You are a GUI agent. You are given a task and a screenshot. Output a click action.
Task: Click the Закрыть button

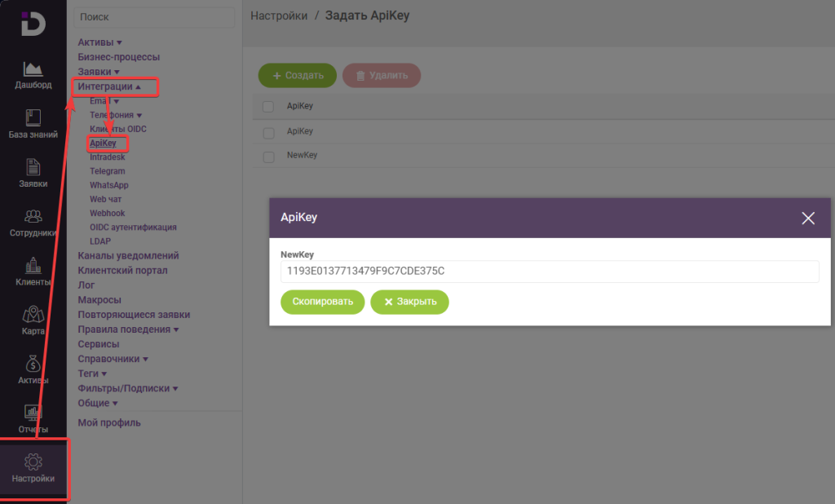pyautogui.click(x=409, y=302)
